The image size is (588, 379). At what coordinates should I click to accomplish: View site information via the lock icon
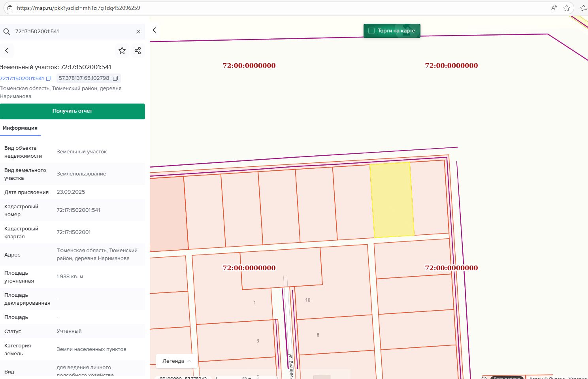10,8
